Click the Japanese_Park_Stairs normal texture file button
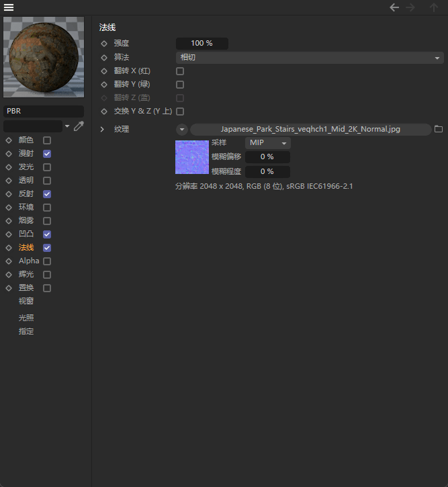Viewport: 448px width, 487px height. [310, 129]
